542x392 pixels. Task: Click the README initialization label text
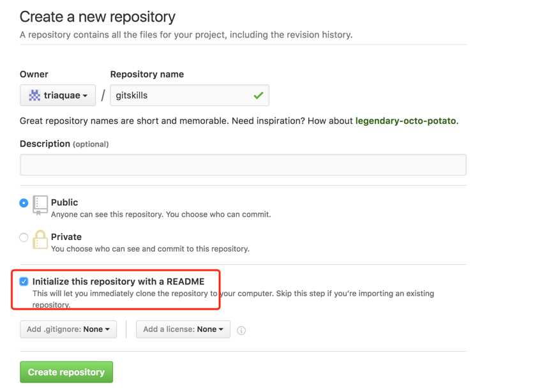[118, 281]
